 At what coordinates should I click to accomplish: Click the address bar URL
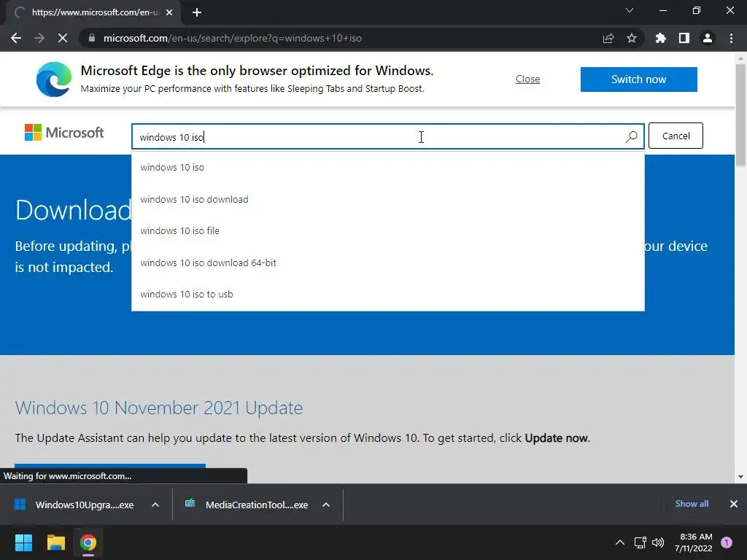tap(233, 38)
